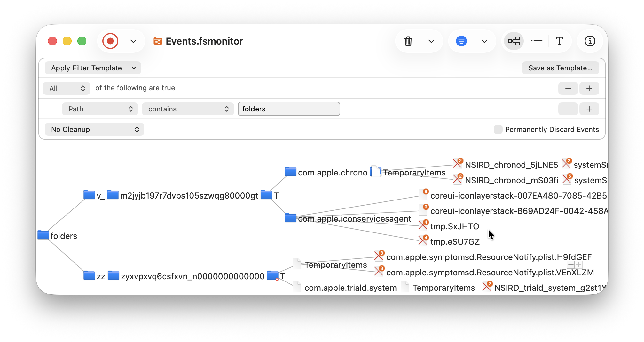Select the zyxvpxvq6csfxvn_n0000000000000 folder

point(186,276)
